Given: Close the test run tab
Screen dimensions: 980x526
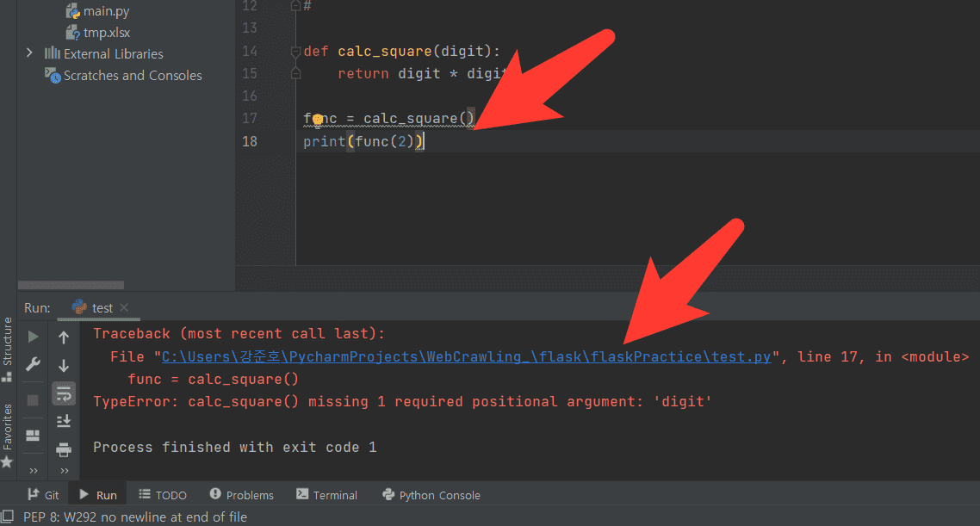Looking at the screenshot, I should coord(124,307).
